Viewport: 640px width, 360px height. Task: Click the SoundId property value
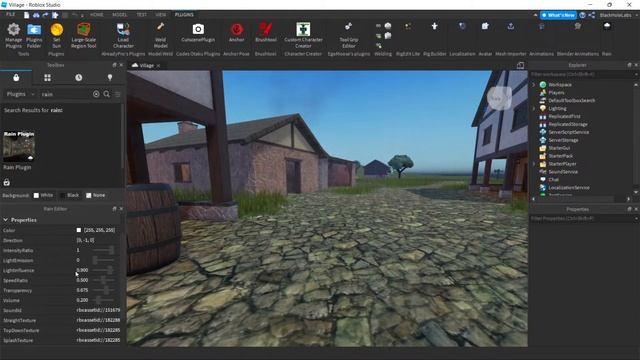click(98, 310)
